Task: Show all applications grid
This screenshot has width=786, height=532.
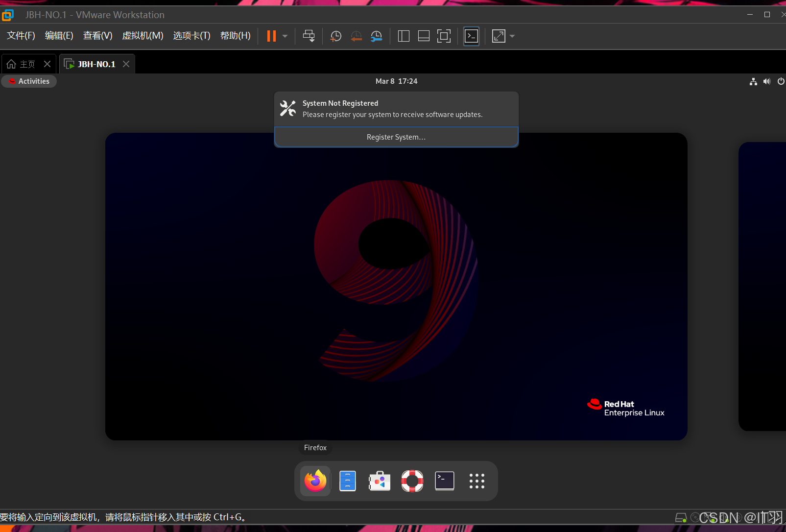Action: 477,481
